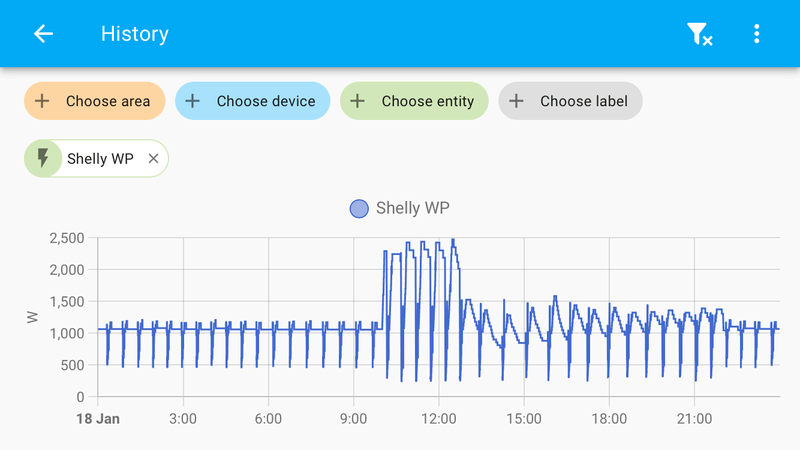
Task: Click the plus icon on Choose entity
Action: [x=358, y=101]
